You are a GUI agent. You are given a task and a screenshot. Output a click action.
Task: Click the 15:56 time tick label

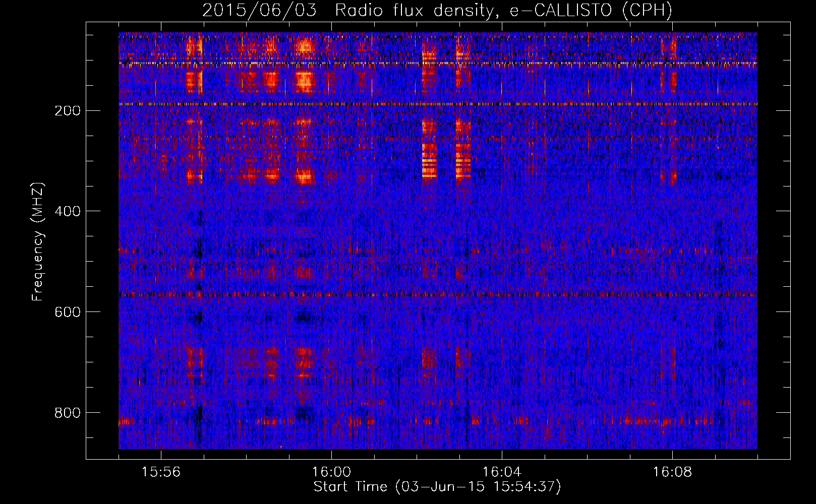pyautogui.click(x=161, y=472)
